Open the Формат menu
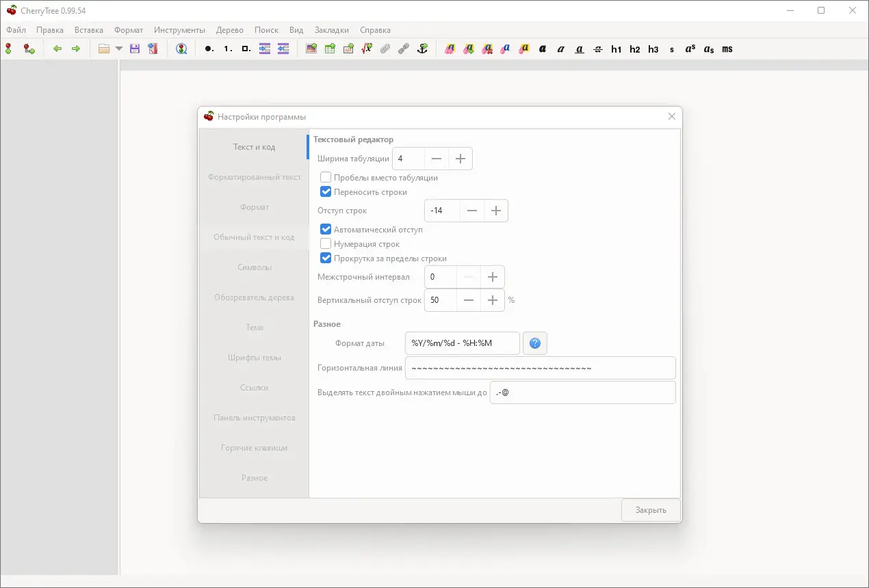 [129, 30]
